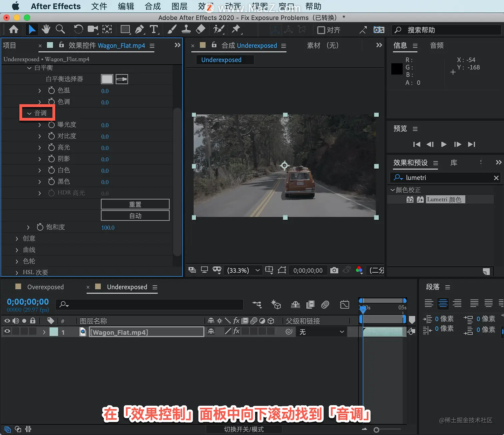The width and height of the screenshot is (504, 435).
Task: Click the timeline zoom slider handle
Action: (x=376, y=430)
